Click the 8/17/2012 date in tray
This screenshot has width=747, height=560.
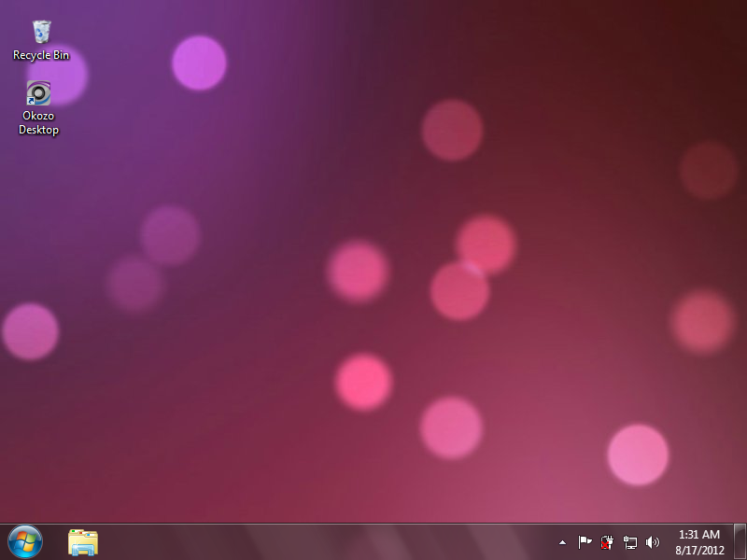tap(699, 551)
